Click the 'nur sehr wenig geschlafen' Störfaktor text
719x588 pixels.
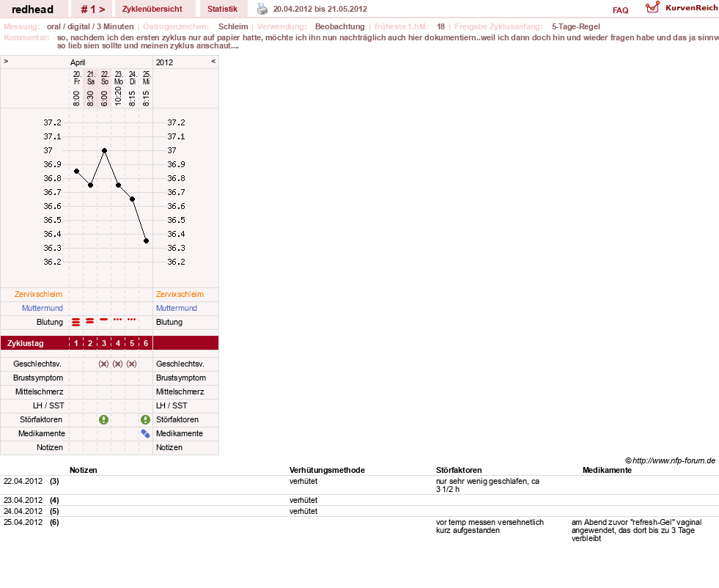point(487,485)
